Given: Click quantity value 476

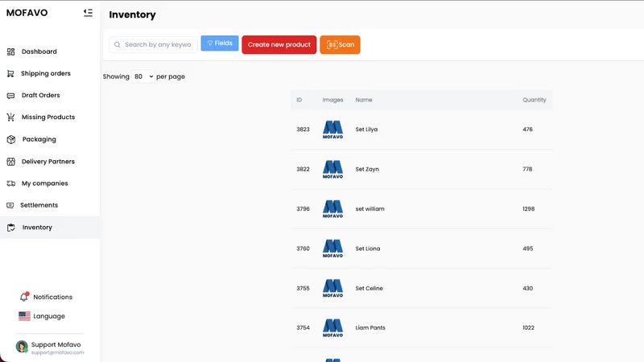Looking at the screenshot, I should point(528,130).
